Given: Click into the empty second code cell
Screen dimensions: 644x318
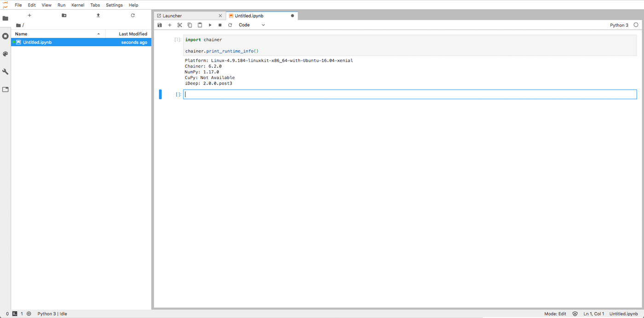Looking at the screenshot, I should tap(410, 94).
